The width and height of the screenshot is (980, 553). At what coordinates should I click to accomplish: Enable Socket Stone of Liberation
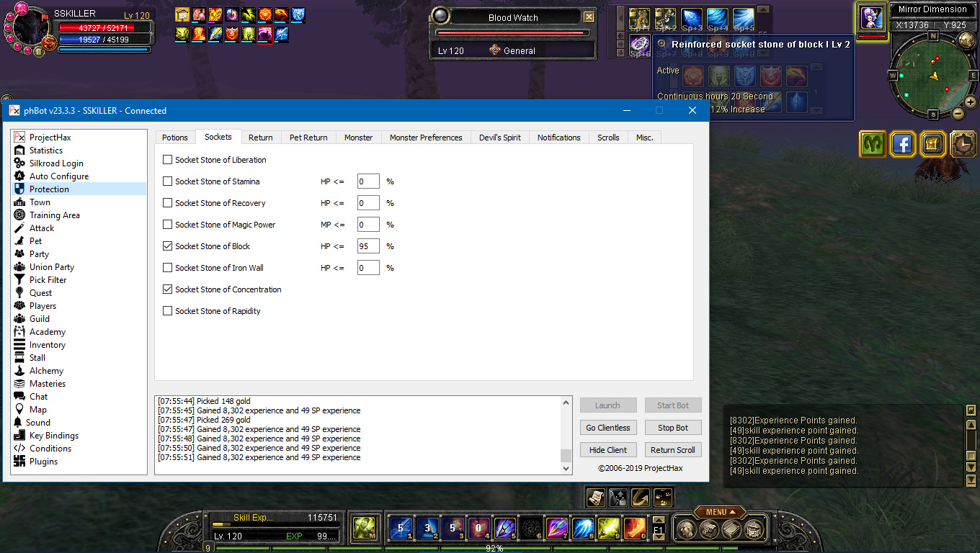click(x=168, y=160)
